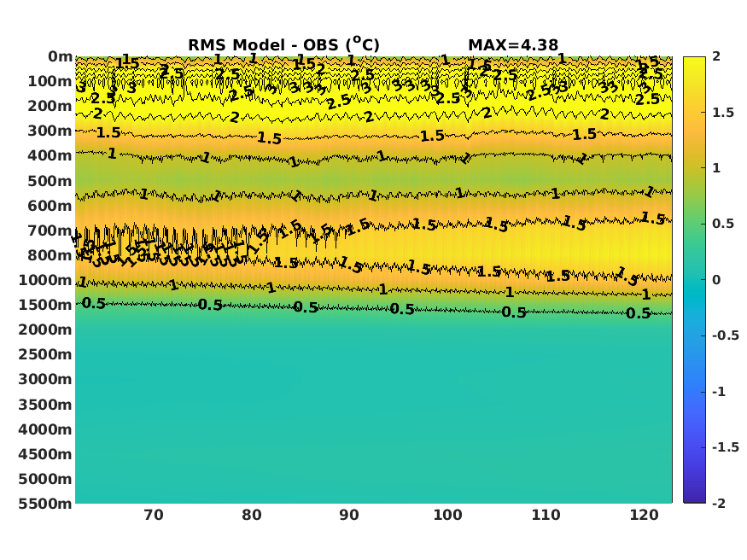Choose the "700m" depth axis label
This screenshot has height=560, width=747.
click(50, 230)
